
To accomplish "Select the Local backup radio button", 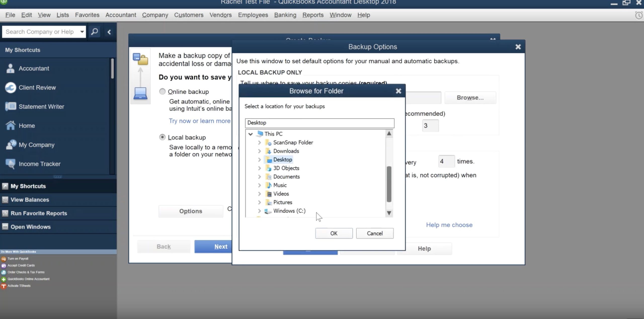I will click(x=162, y=137).
